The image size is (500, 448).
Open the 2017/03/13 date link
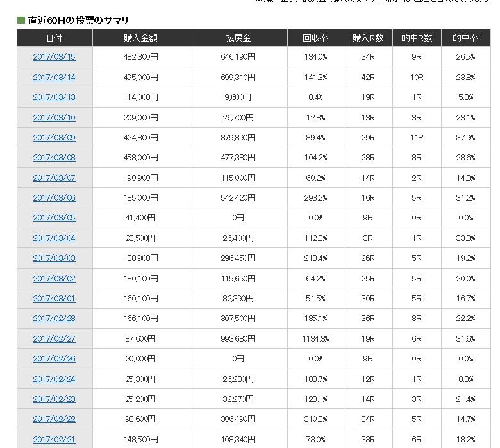[54, 97]
